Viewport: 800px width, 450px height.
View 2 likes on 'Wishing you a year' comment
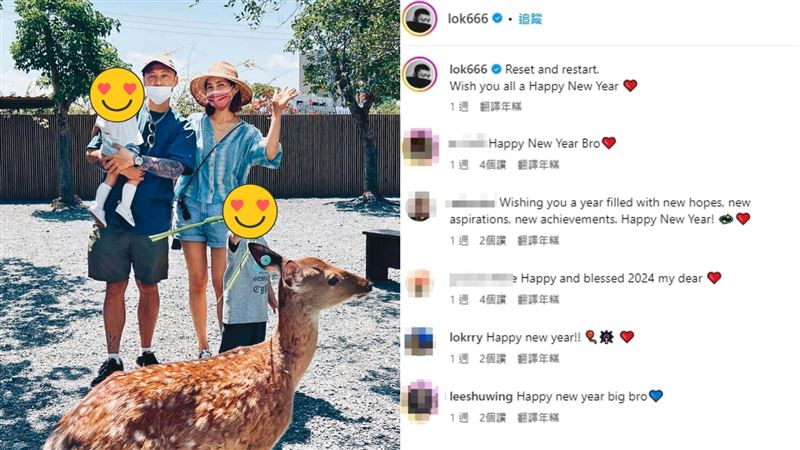[x=492, y=240]
